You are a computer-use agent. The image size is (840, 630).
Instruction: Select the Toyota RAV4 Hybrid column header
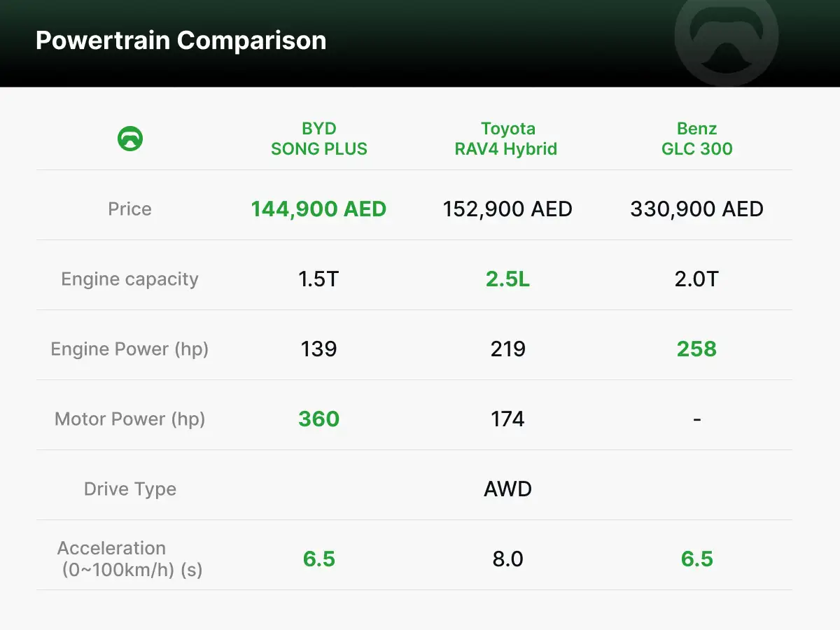[507, 139]
